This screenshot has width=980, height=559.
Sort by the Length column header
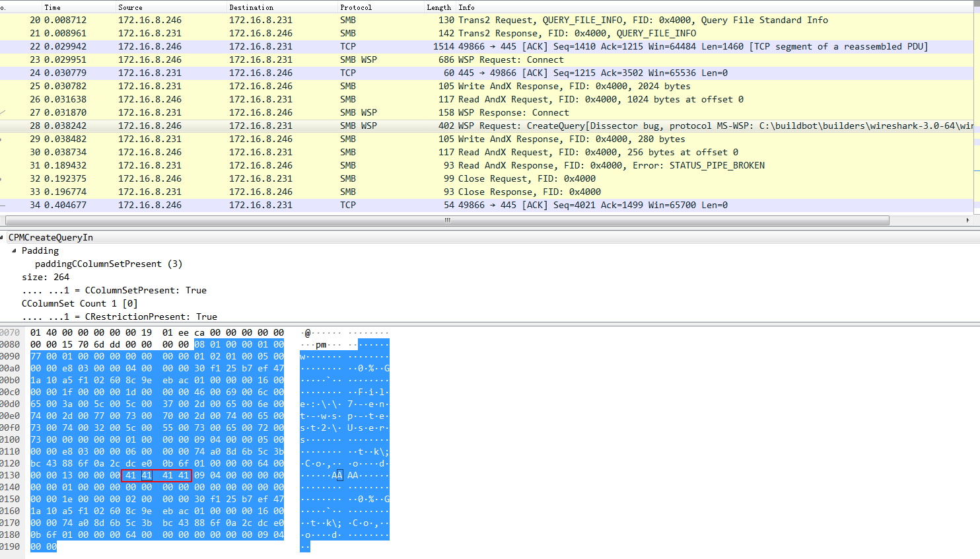[438, 7]
